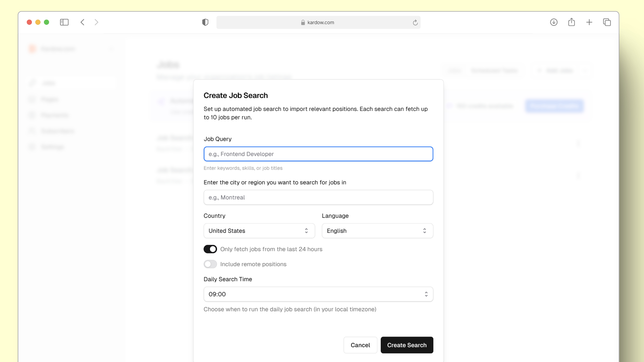This screenshot has width=644, height=362.
Task: Click the browser sidebar toggle icon
Action: coord(64,22)
